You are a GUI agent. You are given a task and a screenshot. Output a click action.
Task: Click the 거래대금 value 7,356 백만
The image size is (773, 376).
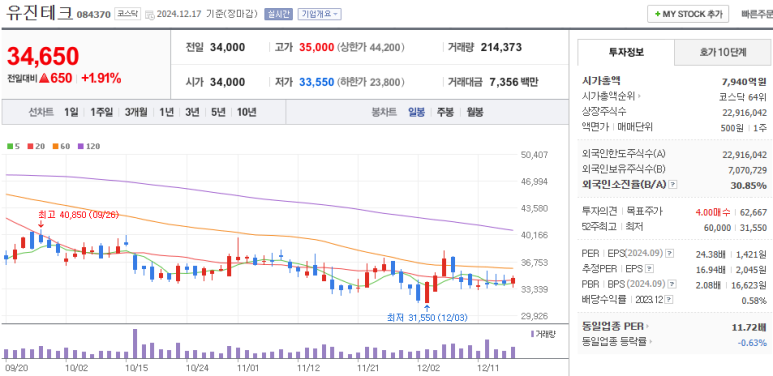point(514,82)
